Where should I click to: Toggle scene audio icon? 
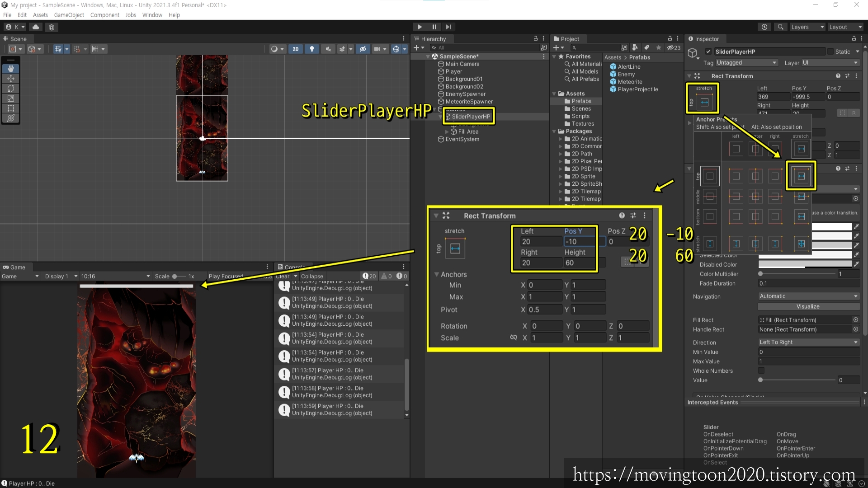click(328, 49)
